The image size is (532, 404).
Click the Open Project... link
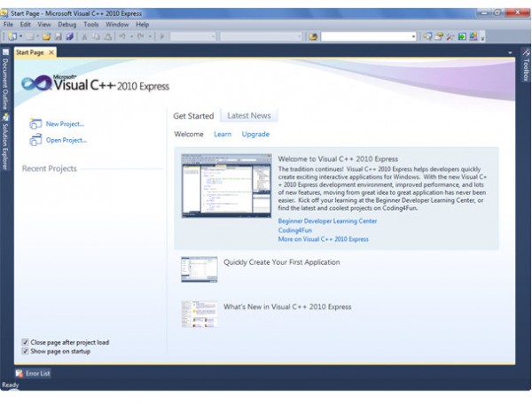click(x=66, y=140)
